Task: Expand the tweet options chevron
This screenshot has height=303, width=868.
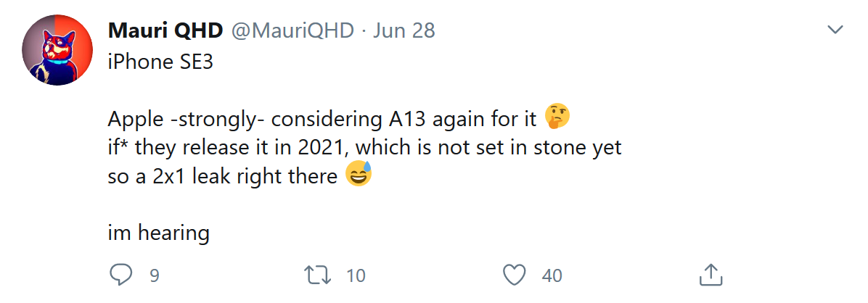Action: [x=836, y=30]
